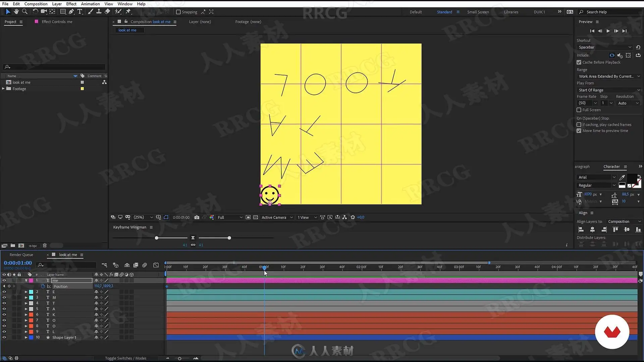Select the Hand tool

click(x=16, y=12)
